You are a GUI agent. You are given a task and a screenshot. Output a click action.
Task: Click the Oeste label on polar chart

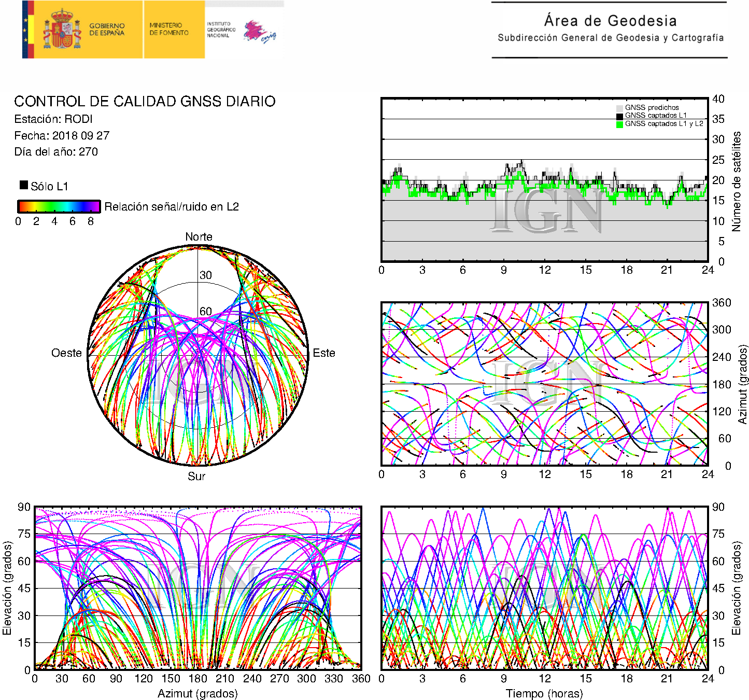pyautogui.click(x=66, y=353)
